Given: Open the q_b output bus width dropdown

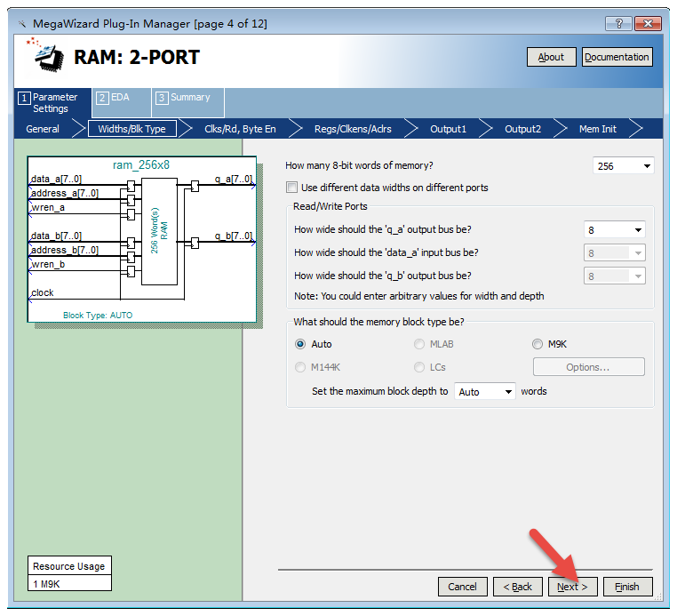Looking at the screenshot, I should pyautogui.click(x=614, y=276).
